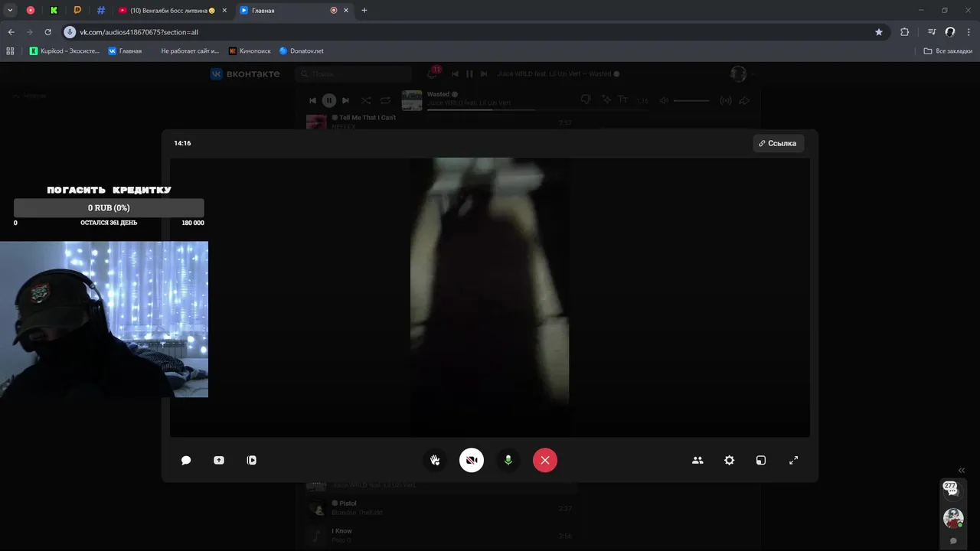Select the participant video feed
This screenshot has height=551, width=980.
[490, 297]
